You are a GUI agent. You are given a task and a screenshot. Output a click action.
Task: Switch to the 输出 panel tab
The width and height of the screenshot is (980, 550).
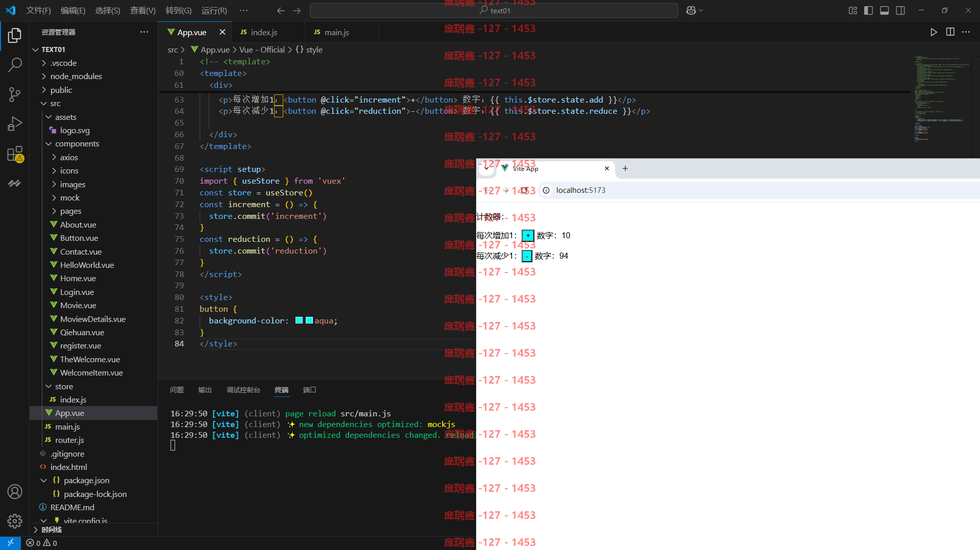[x=205, y=390]
